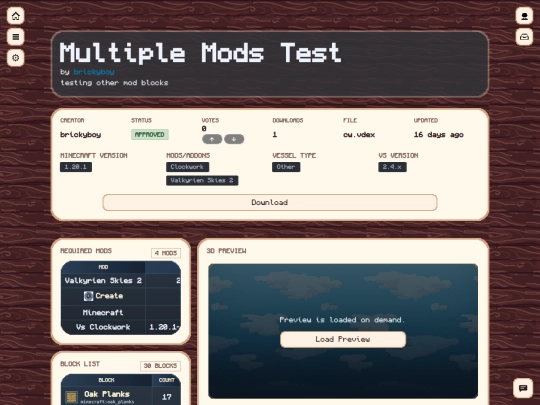Click the Create mod icon
Viewport: 540px width, 405px height.
click(89, 296)
